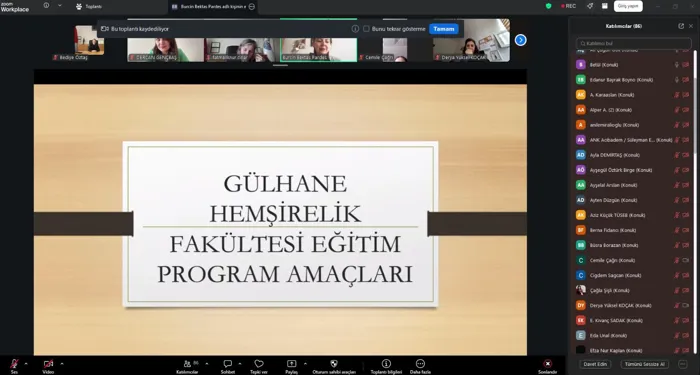This screenshot has width=700, height=375.
Task: Select the DERCAN GENÇBAŞ video thumbnail
Action: click(x=166, y=49)
